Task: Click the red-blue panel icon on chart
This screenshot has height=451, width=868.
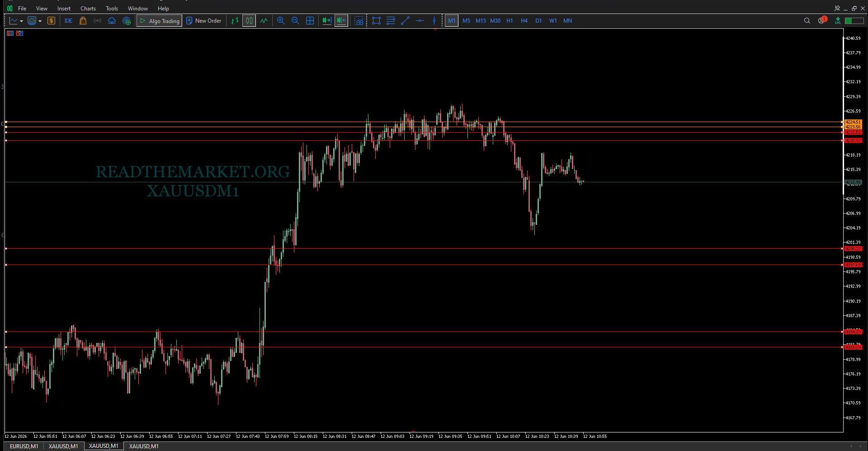Action: [19, 33]
